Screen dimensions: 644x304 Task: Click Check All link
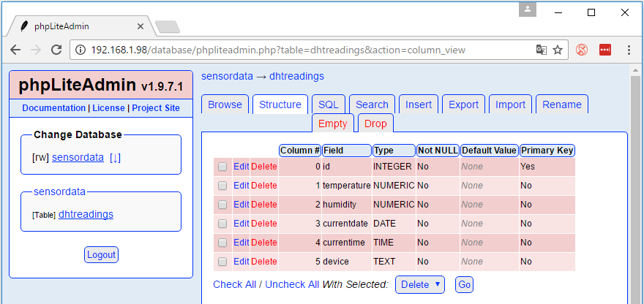pos(234,284)
